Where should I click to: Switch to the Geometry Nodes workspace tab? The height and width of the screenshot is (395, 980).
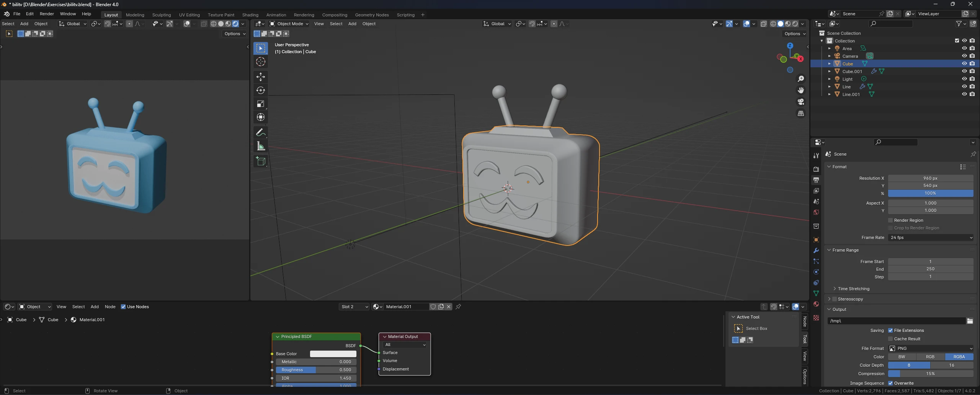tap(372, 15)
